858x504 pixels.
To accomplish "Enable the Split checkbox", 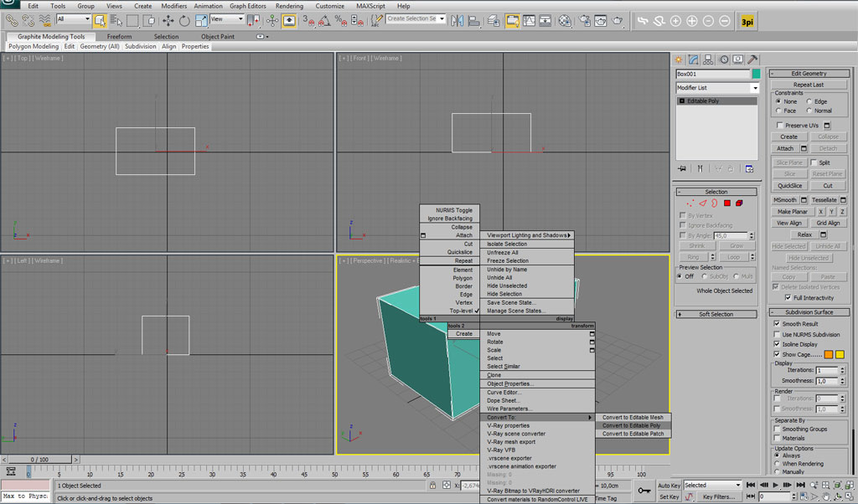I will point(814,163).
